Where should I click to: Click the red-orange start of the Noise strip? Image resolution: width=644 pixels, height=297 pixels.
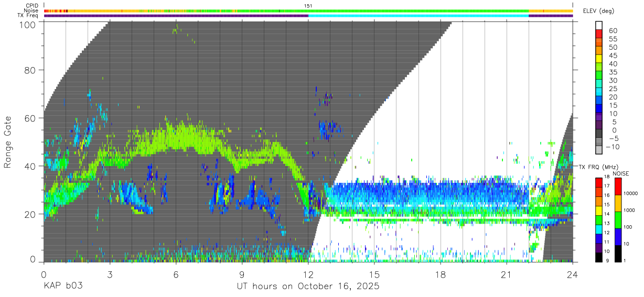pos(56,10)
